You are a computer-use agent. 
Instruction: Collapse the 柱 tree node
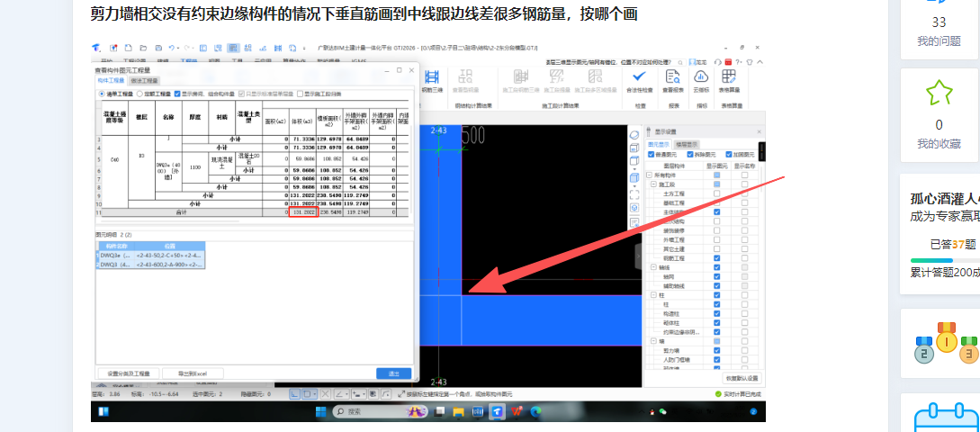(x=653, y=294)
